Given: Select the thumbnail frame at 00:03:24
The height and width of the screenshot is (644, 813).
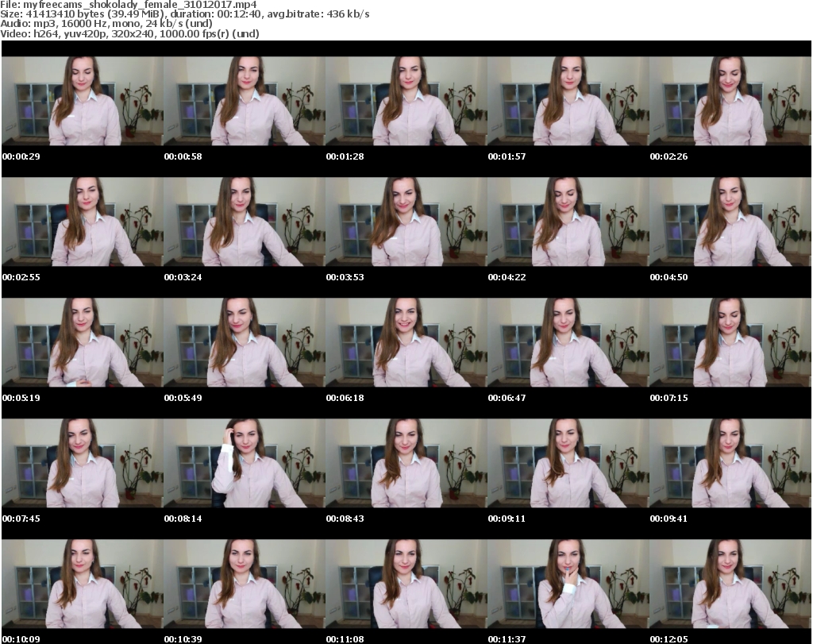Looking at the screenshot, I should (x=245, y=222).
